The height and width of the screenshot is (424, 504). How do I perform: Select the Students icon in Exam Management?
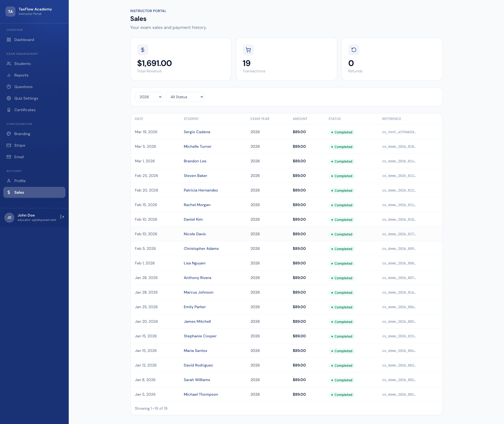click(x=9, y=64)
